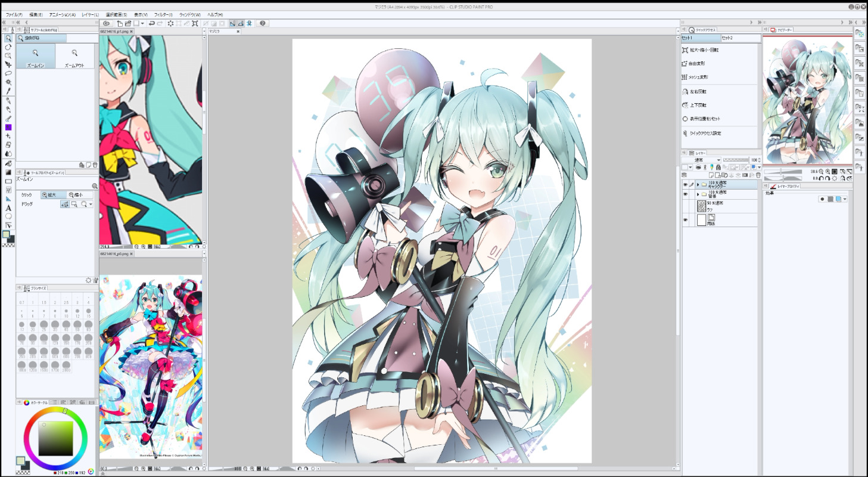Click the delete layer trash icon
868x477 pixels.
coord(758,175)
